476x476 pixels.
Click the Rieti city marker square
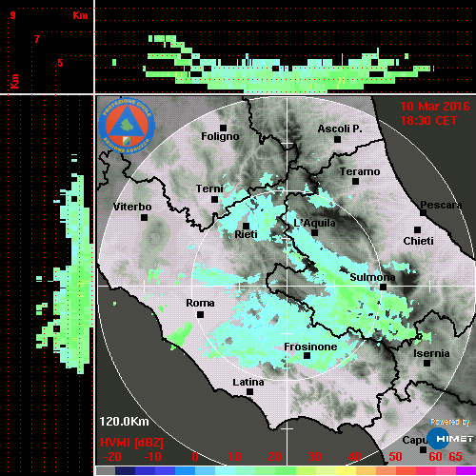coord(246,226)
